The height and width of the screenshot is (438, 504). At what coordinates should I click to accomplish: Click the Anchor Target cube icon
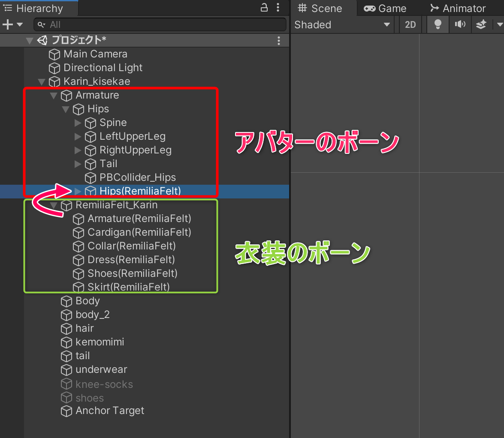(x=66, y=411)
